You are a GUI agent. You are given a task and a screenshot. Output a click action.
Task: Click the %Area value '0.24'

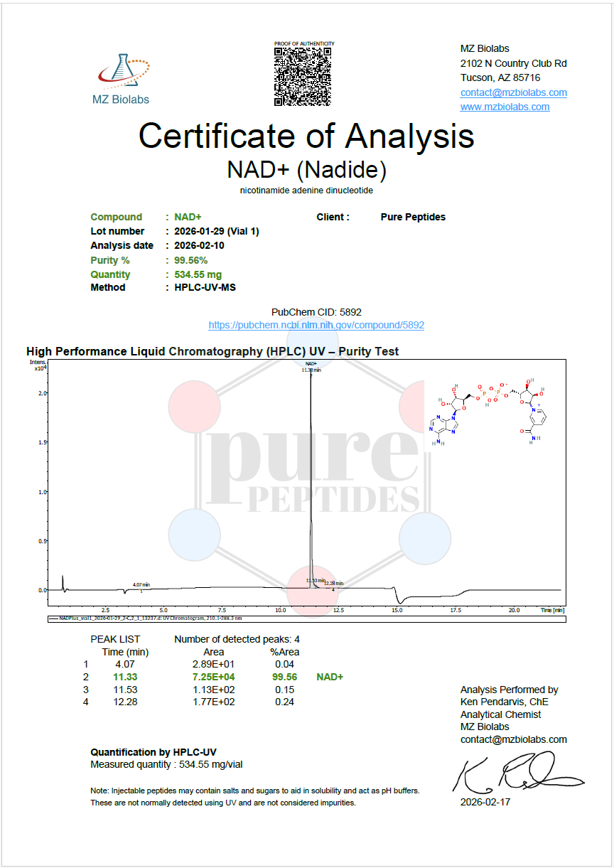tap(284, 702)
